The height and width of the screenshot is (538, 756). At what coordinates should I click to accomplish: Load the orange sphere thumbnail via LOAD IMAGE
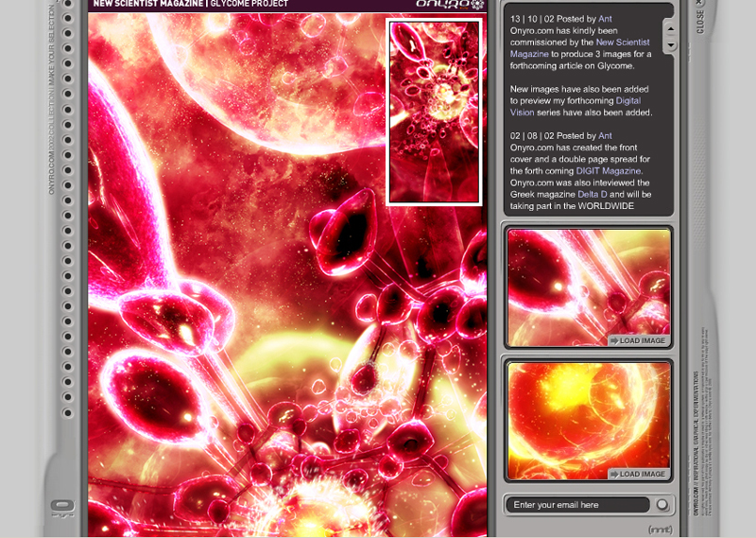pyautogui.click(x=638, y=474)
